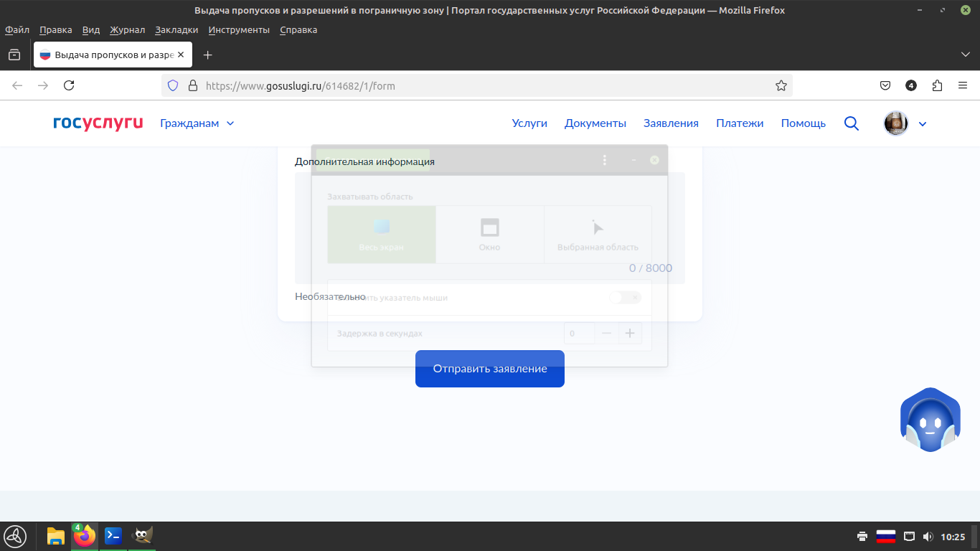980x551 pixels.
Task: Open the clock showing 10:25
Action: point(953,537)
